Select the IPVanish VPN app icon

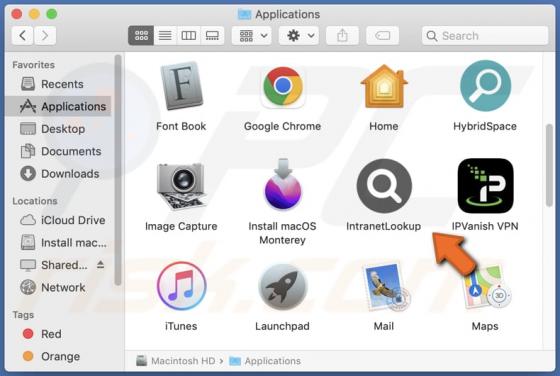click(485, 186)
